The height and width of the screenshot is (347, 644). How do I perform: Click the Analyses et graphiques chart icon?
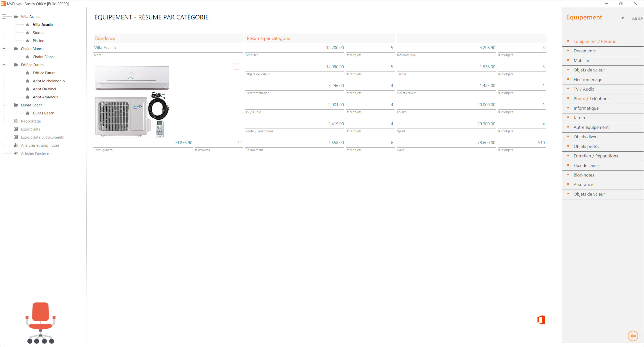tap(16, 145)
